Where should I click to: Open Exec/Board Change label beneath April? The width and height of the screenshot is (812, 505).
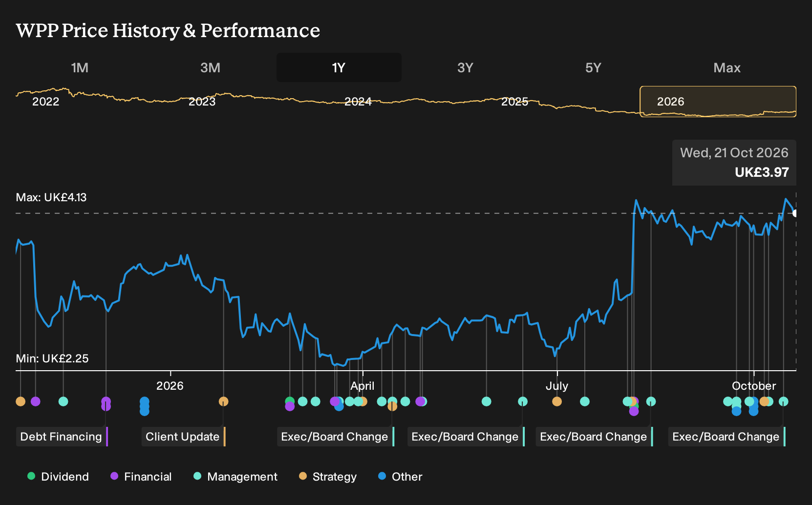tap(336, 437)
